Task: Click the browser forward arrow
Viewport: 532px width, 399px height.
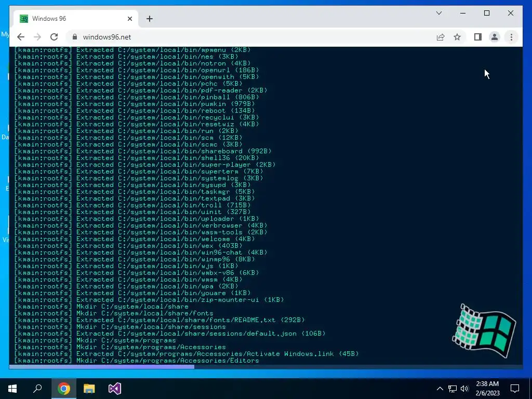Action: pos(37,37)
